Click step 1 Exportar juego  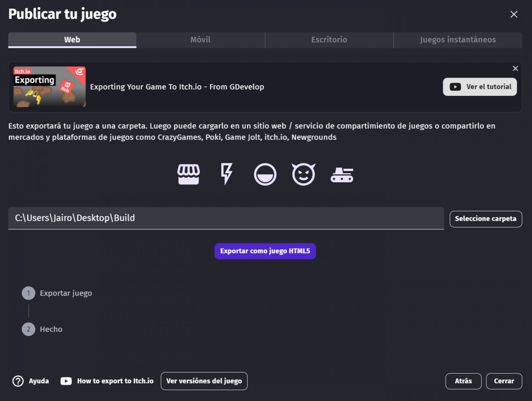click(57, 293)
